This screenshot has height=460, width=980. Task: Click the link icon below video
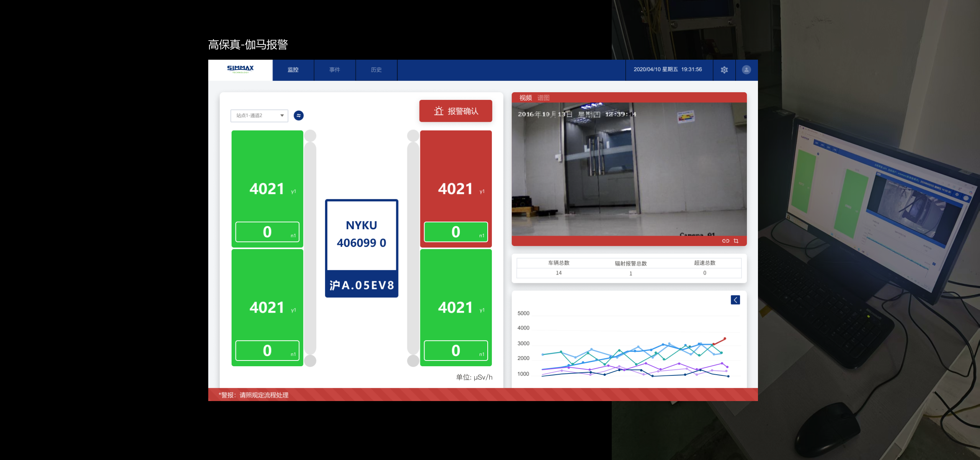725,241
